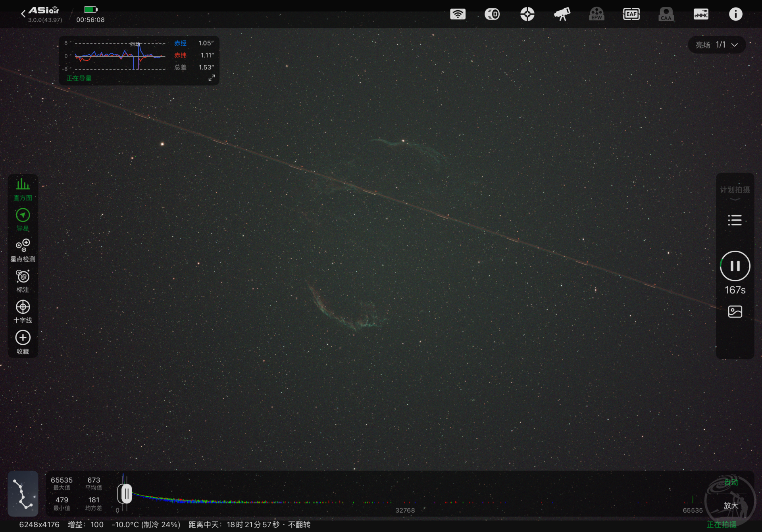Pause the current exposure capture
This screenshot has width=762, height=532.
click(x=735, y=266)
